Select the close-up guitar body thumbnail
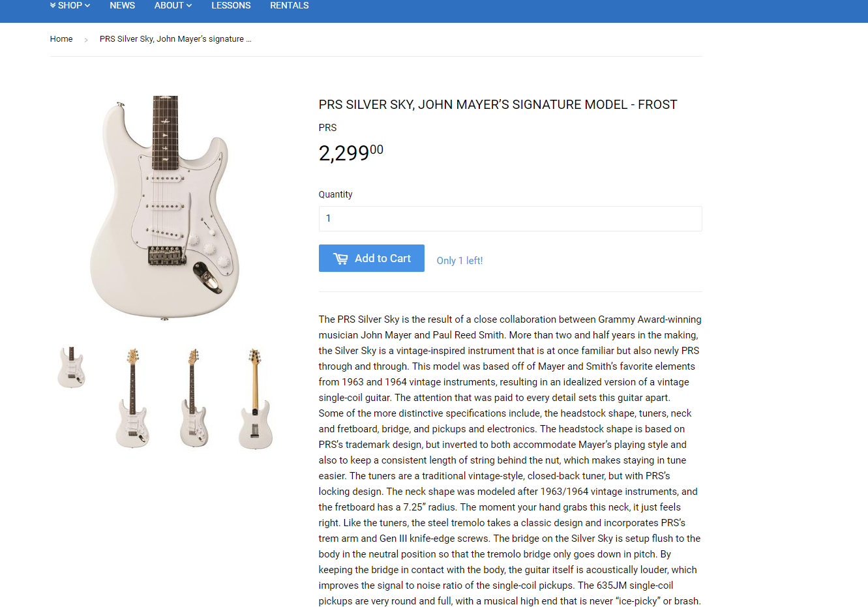The height and width of the screenshot is (607, 868). (x=71, y=366)
